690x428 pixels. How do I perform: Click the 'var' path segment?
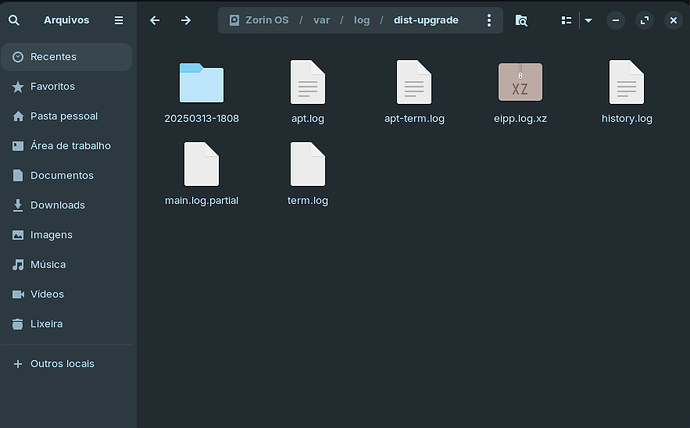click(x=321, y=20)
